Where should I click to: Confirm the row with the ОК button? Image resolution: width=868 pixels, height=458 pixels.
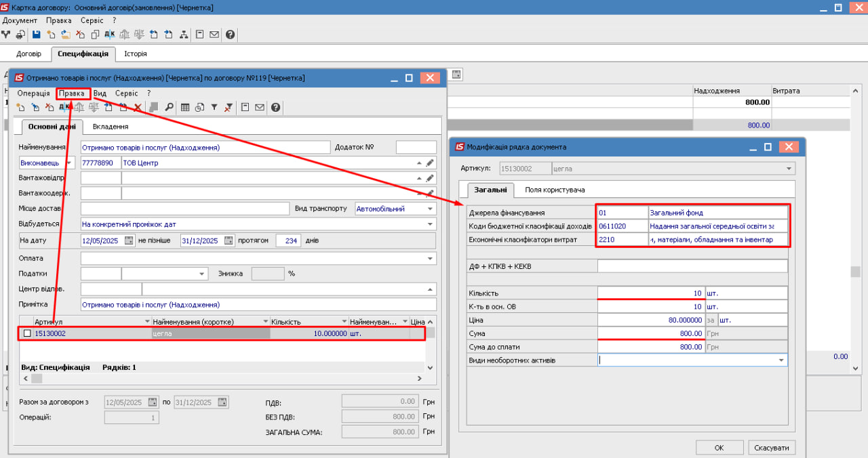tap(719, 448)
